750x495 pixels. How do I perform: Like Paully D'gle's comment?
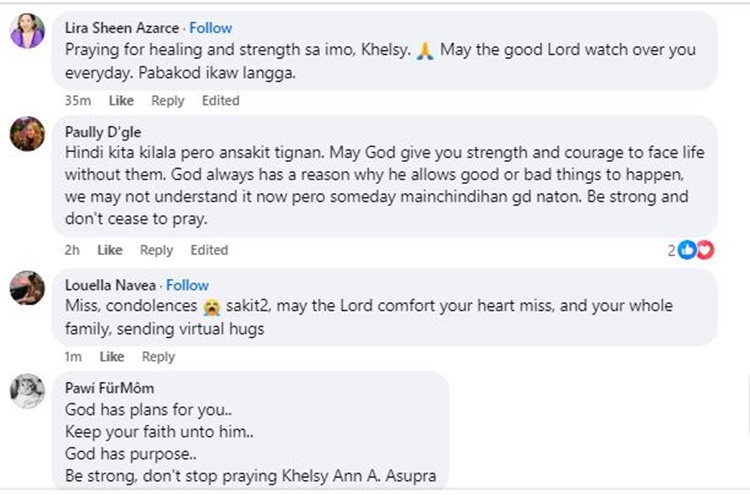click(110, 250)
